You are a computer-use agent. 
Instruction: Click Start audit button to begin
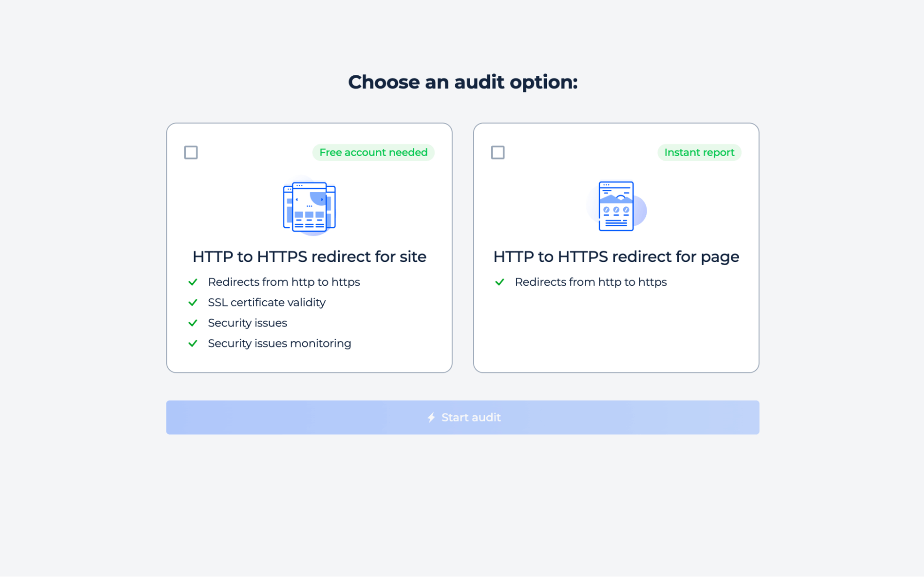462,417
